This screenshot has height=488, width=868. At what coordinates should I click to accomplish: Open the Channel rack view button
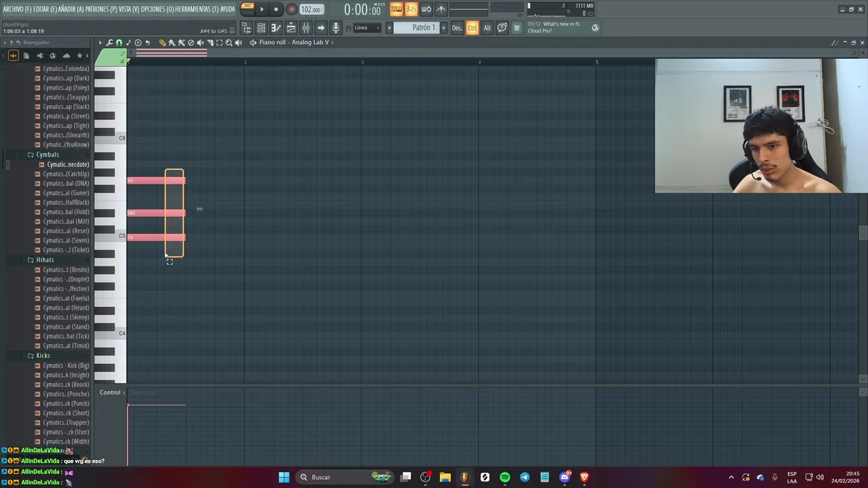click(261, 28)
